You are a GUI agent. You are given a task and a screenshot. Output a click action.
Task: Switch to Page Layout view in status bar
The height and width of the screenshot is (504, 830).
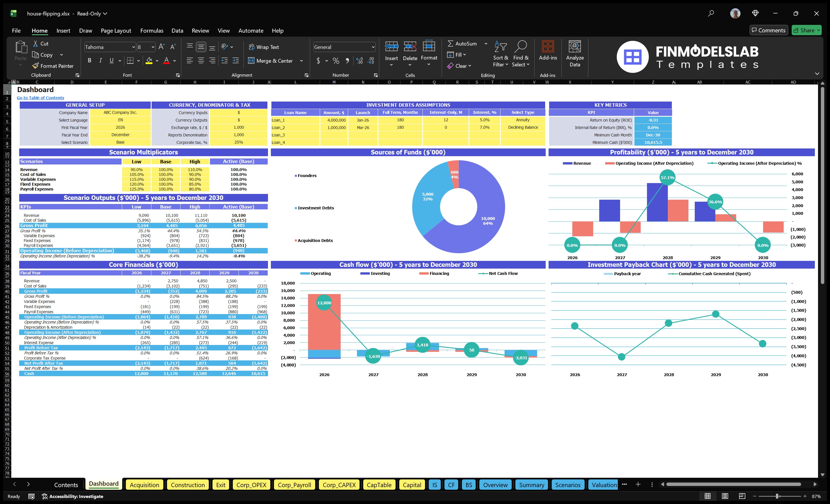(725, 496)
